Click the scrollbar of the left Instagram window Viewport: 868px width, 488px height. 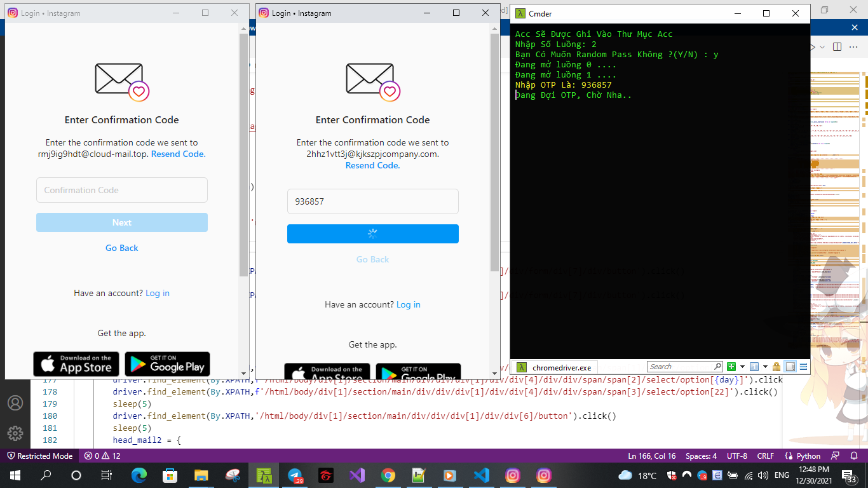(x=243, y=156)
